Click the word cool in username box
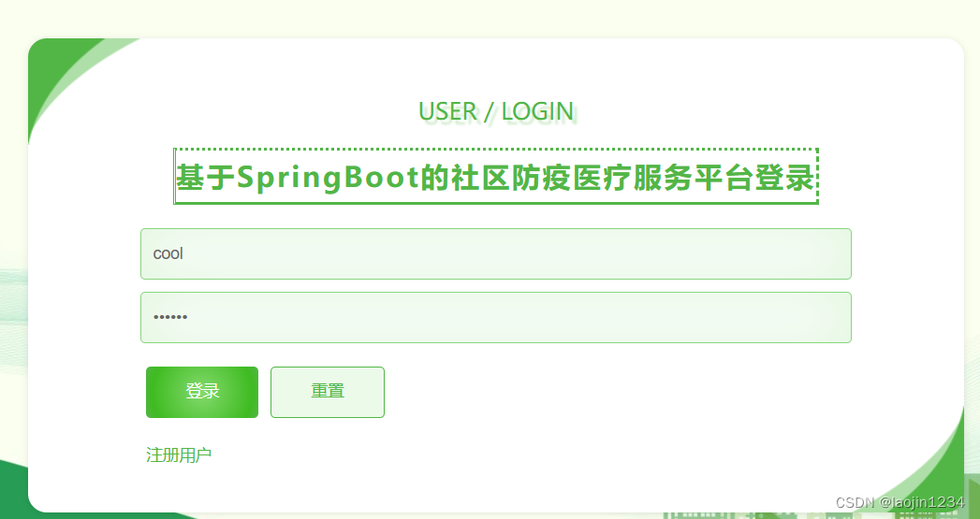 pos(168,253)
